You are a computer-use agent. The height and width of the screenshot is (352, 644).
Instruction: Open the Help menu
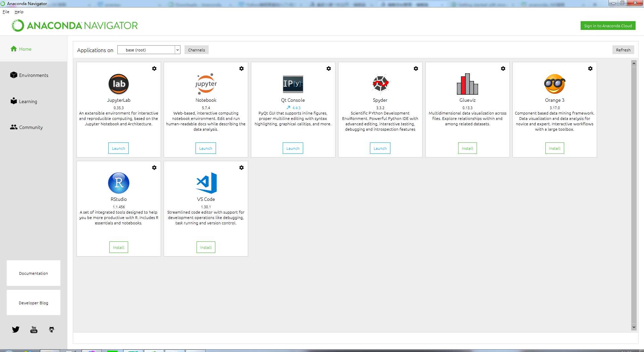(x=19, y=12)
